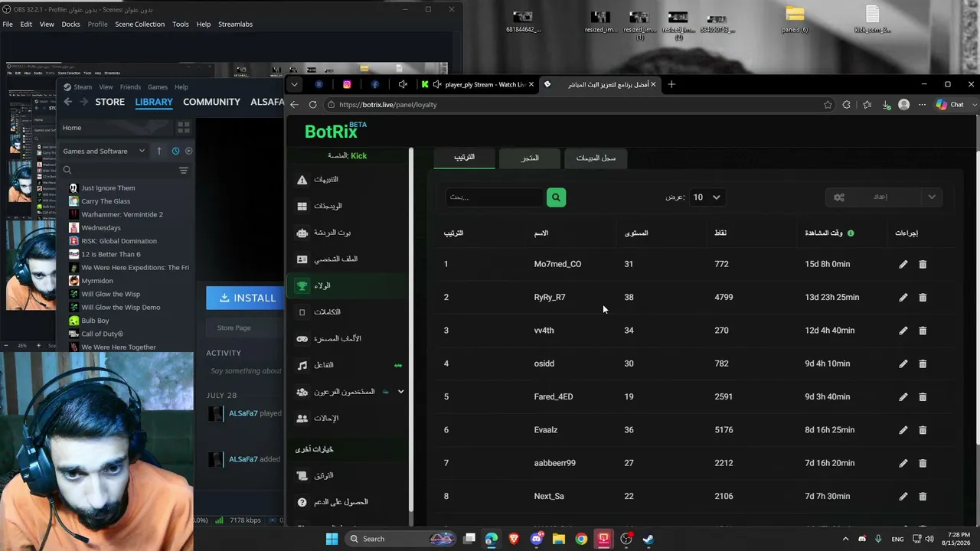Delete the Evaalz entry

923,430
